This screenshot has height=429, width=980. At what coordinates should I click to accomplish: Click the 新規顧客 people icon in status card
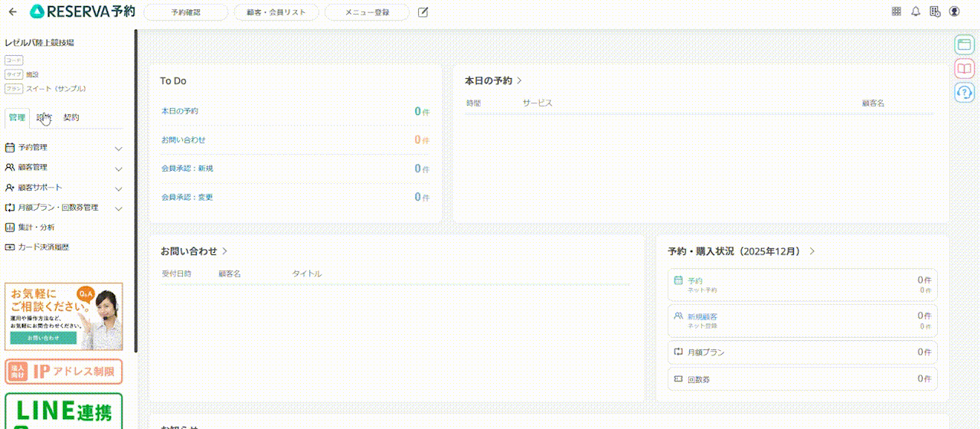coord(678,316)
